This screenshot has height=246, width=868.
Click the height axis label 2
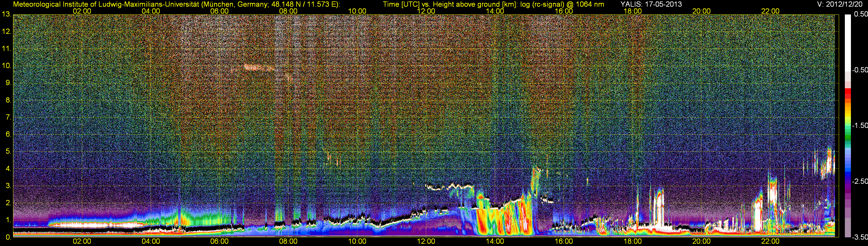pyautogui.click(x=8, y=203)
